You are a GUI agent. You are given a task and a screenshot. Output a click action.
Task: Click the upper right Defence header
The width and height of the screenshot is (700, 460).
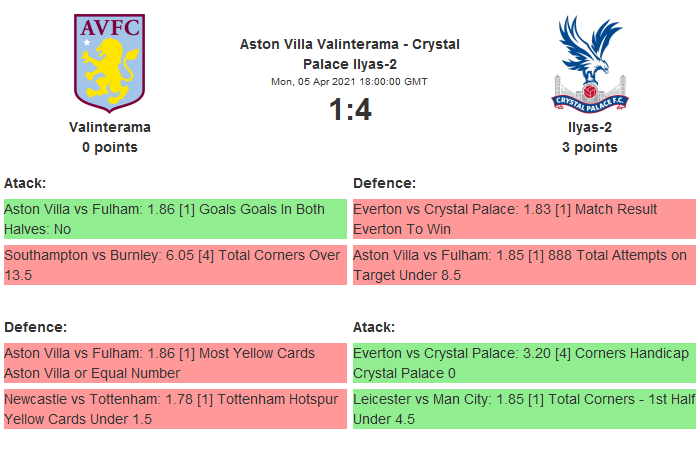pos(384,183)
